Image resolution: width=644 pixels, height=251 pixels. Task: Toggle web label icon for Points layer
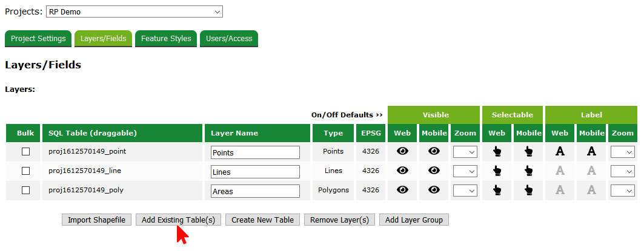(x=560, y=152)
